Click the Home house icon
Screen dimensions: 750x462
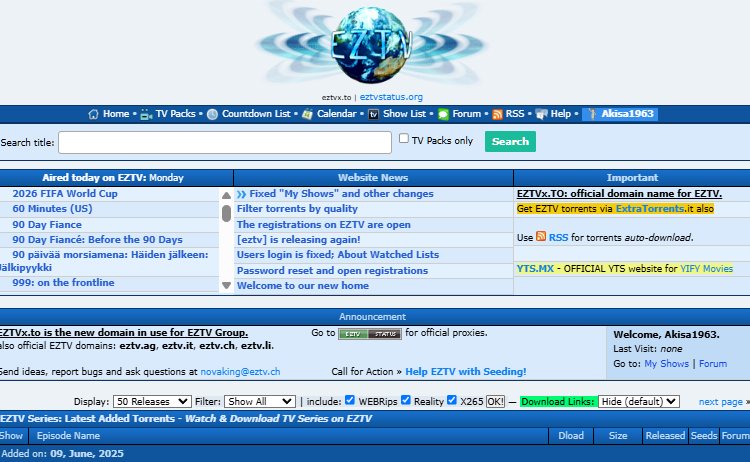tap(94, 114)
